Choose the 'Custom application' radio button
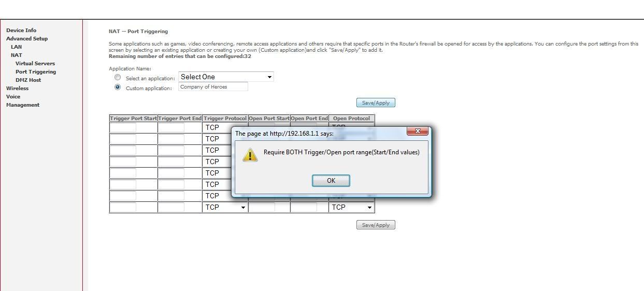The width and height of the screenshot is (644, 291). [x=118, y=87]
